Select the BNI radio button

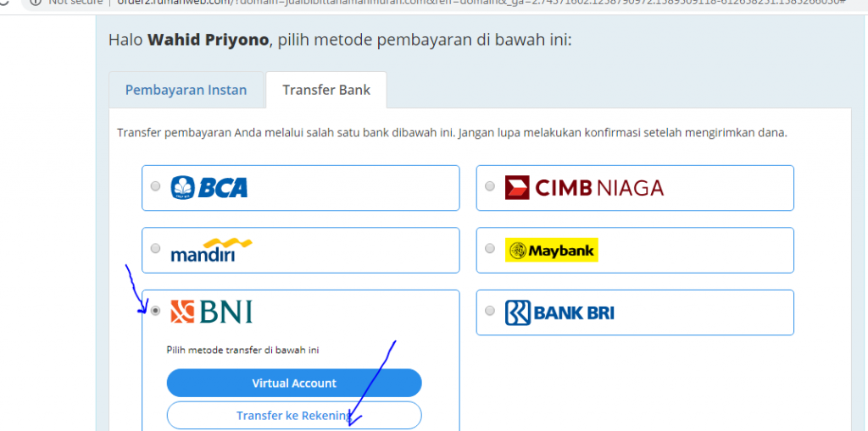(156, 311)
